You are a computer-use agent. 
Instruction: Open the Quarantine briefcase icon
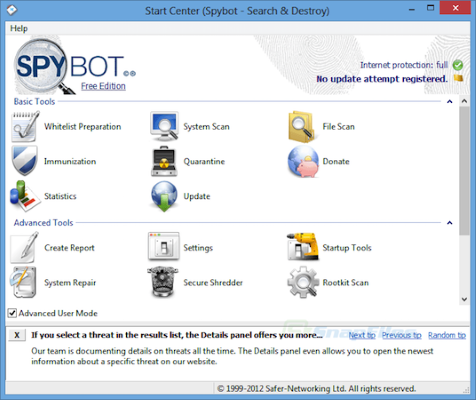click(x=163, y=161)
